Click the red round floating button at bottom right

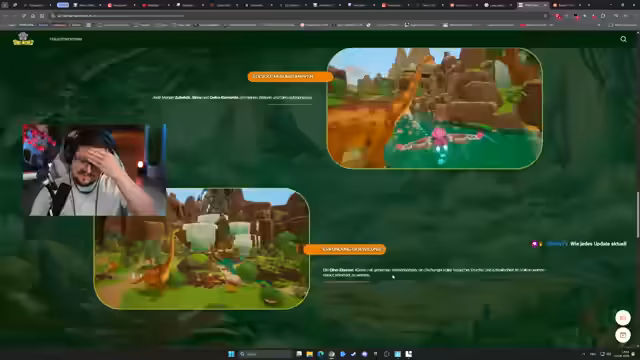(x=623, y=318)
